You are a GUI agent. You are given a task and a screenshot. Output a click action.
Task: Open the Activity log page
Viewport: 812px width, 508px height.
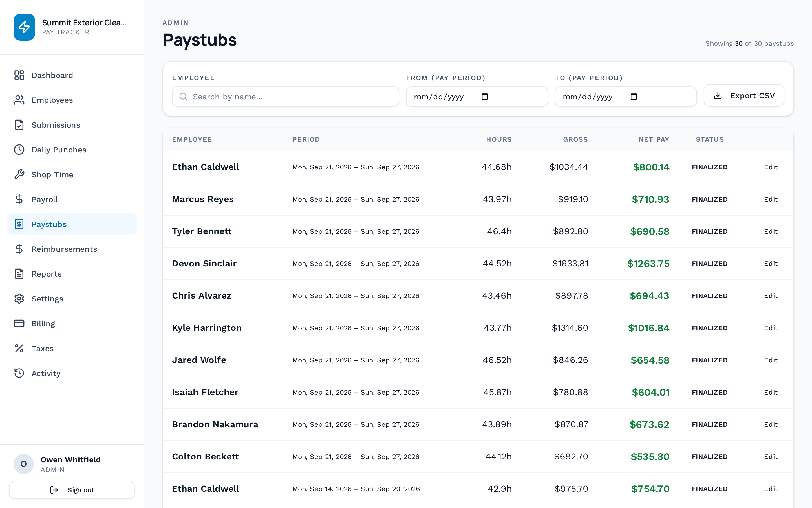[x=72, y=373]
